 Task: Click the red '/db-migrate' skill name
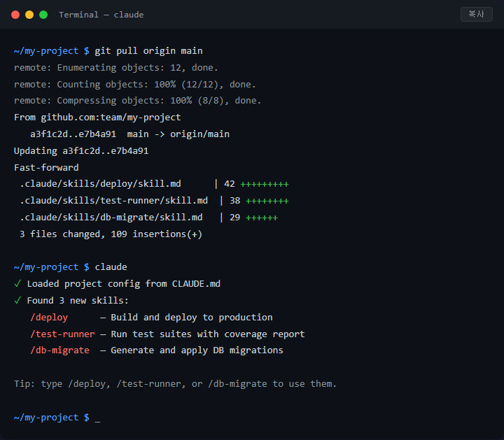pyautogui.click(x=59, y=350)
